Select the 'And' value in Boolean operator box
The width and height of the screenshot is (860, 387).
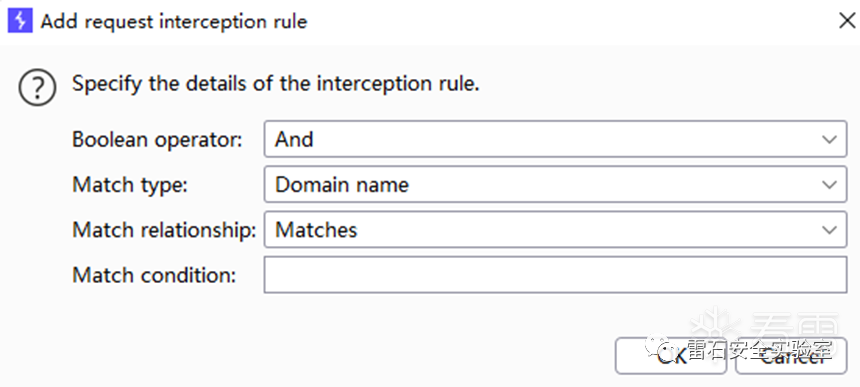294,139
